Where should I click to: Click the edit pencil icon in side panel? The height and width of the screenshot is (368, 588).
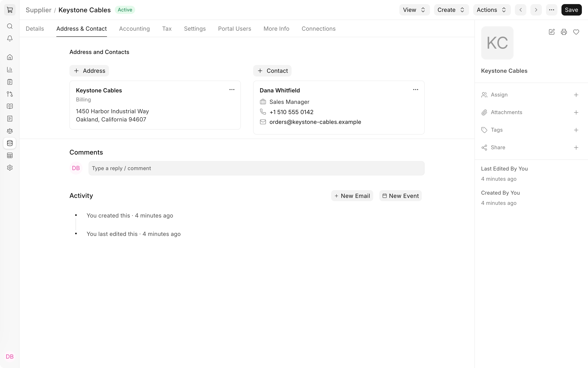[x=551, y=32]
